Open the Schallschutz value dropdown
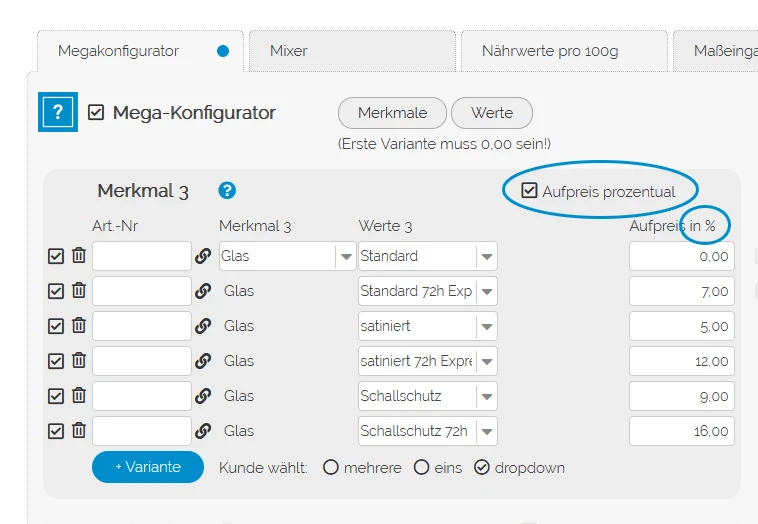Image resolution: width=758 pixels, height=524 pixels. [486, 396]
